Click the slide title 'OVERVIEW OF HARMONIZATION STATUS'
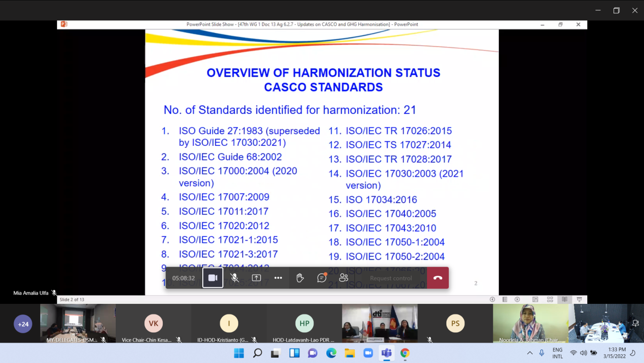The image size is (644, 363). pos(323,73)
